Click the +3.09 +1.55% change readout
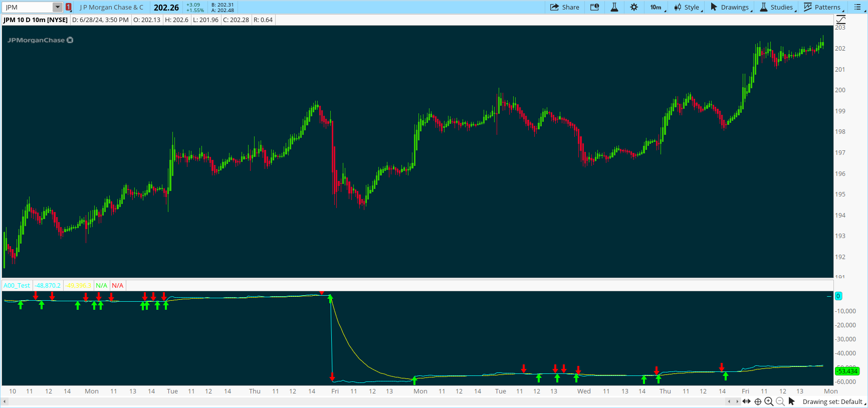This screenshot has height=408, width=868. pos(195,8)
